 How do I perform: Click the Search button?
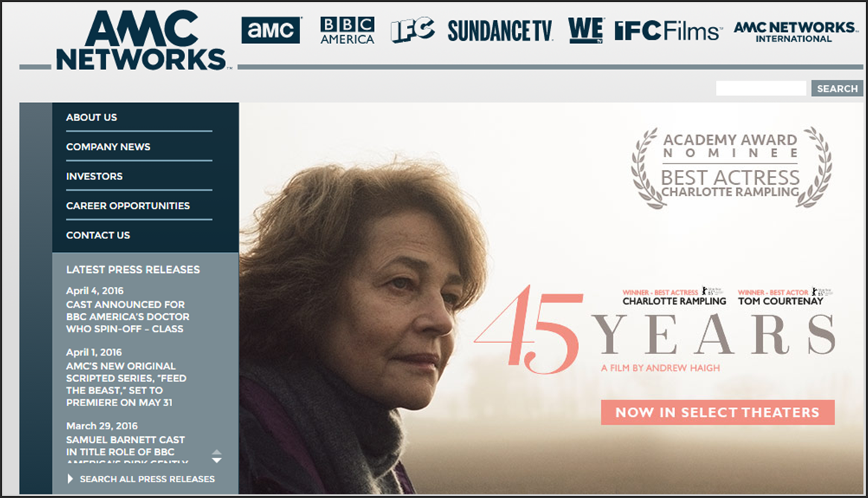click(837, 88)
